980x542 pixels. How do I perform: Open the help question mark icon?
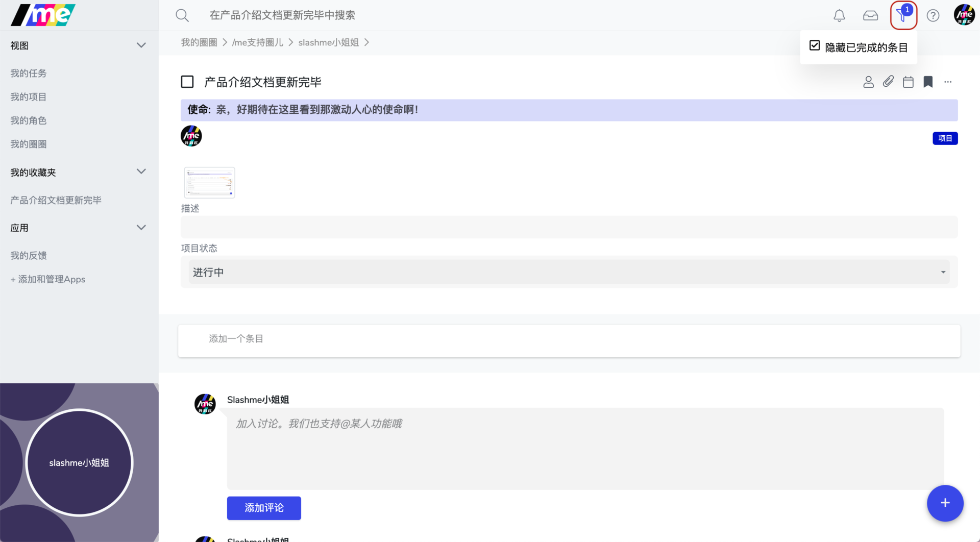click(933, 15)
